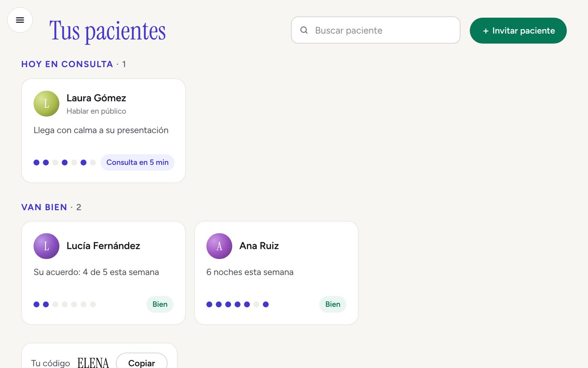Focus the Buscar paciente search field

pyautogui.click(x=376, y=30)
